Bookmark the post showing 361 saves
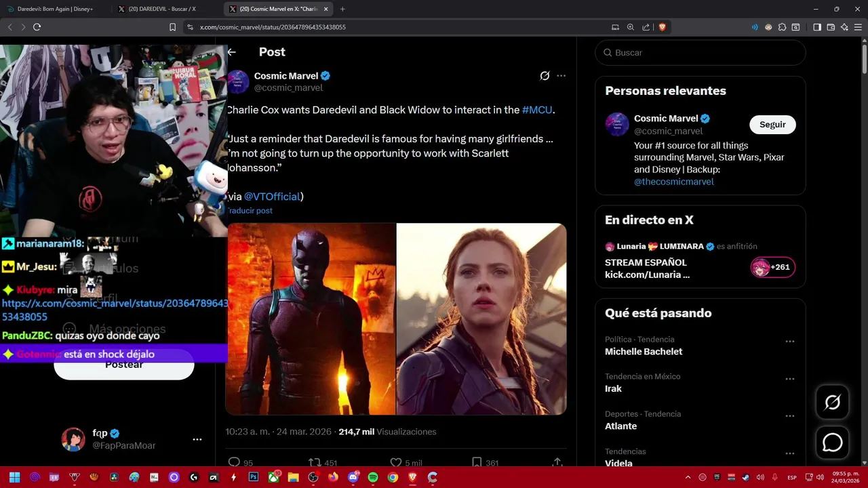The image size is (868, 488). (477, 462)
